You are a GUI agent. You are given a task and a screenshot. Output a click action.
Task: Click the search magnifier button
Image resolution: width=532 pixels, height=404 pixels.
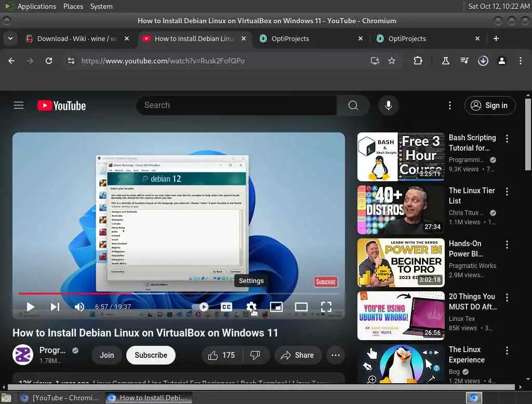coord(353,105)
